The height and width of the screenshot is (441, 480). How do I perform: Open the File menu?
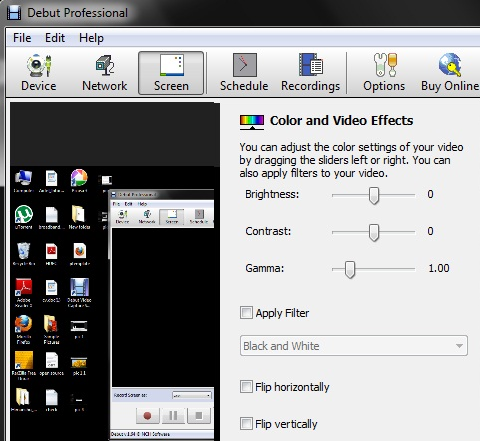(x=22, y=38)
